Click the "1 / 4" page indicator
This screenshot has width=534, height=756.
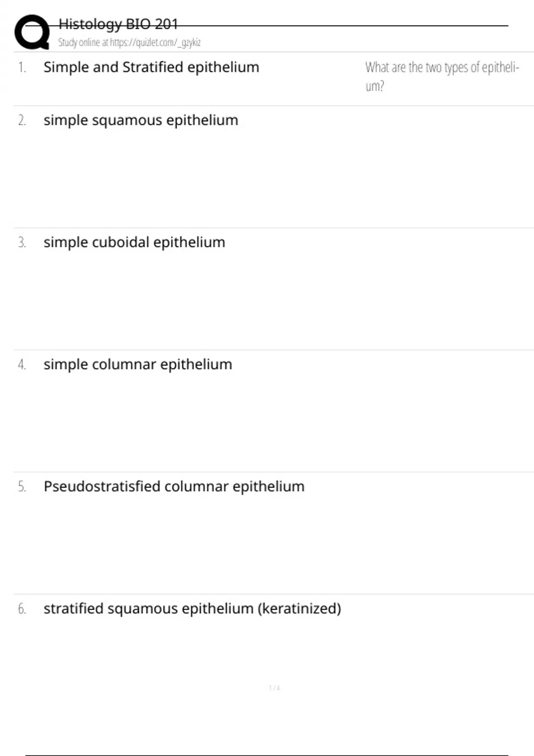(x=275, y=688)
